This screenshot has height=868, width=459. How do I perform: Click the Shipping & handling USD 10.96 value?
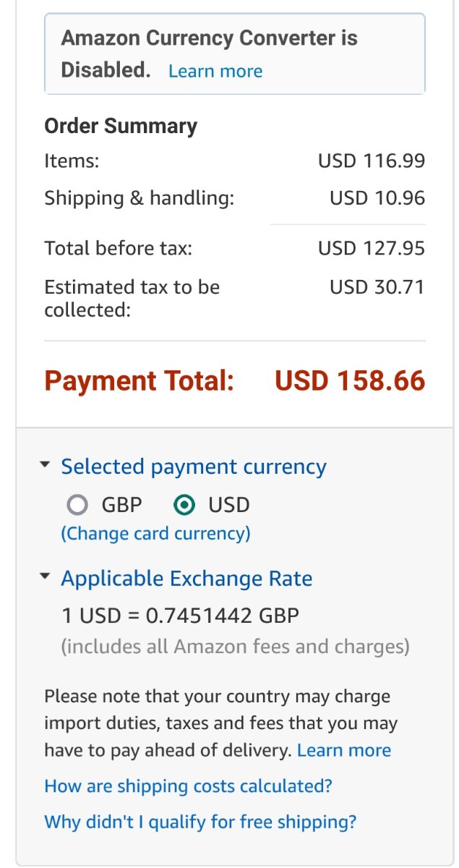coord(377,198)
